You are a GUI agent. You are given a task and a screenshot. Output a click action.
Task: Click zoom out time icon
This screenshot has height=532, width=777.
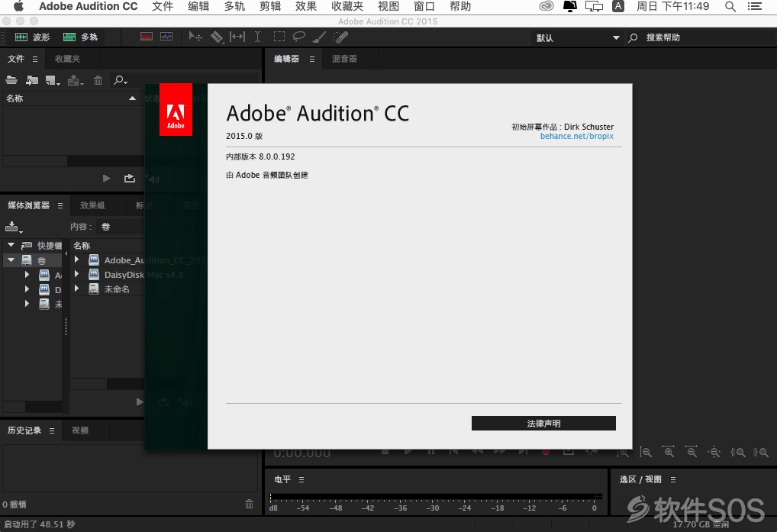click(692, 452)
